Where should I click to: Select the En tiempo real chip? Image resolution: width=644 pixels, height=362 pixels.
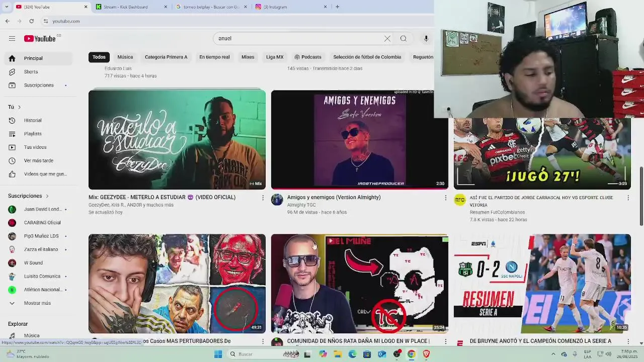(x=214, y=57)
